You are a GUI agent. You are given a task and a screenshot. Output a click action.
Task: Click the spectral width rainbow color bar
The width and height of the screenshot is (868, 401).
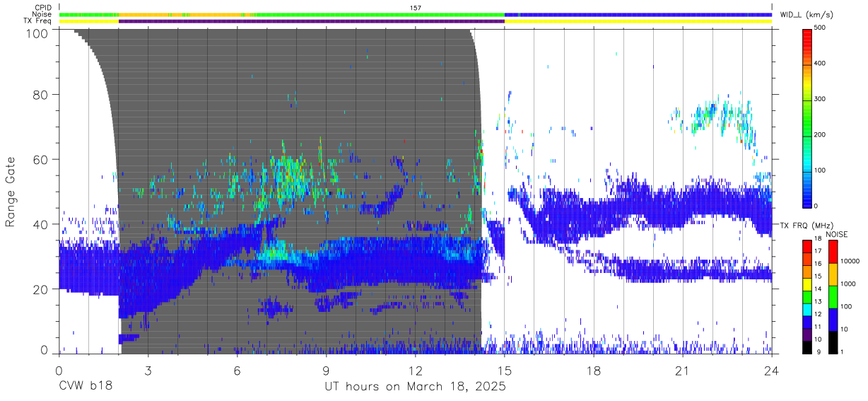point(807,117)
